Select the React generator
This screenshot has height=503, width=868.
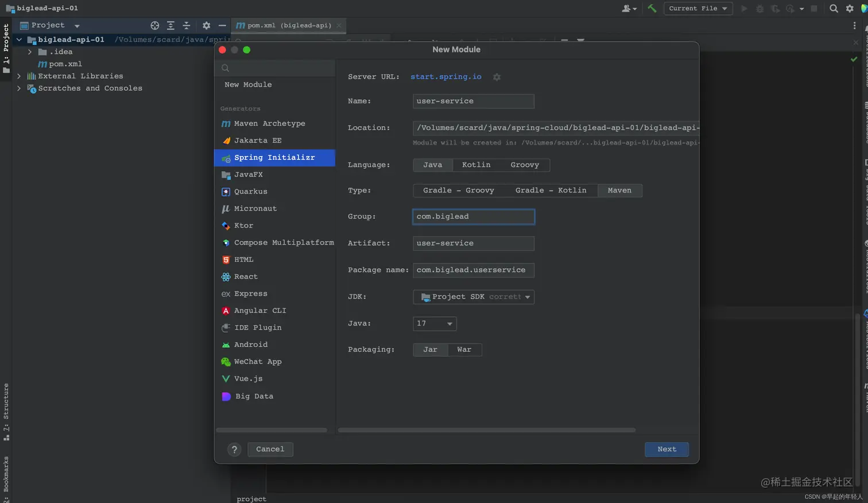(274, 277)
